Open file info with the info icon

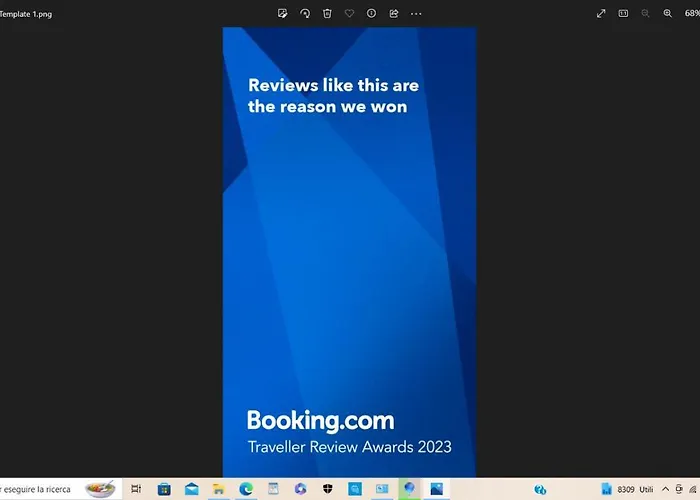click(371, 13)
